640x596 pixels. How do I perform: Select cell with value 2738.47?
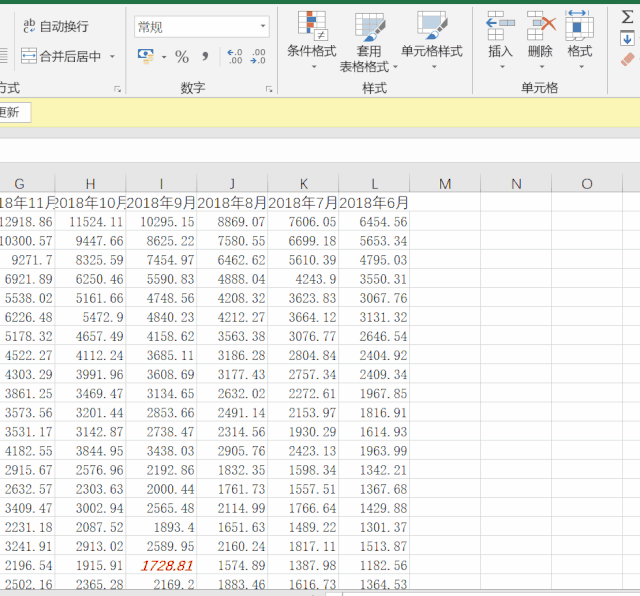tap(161, 431)
